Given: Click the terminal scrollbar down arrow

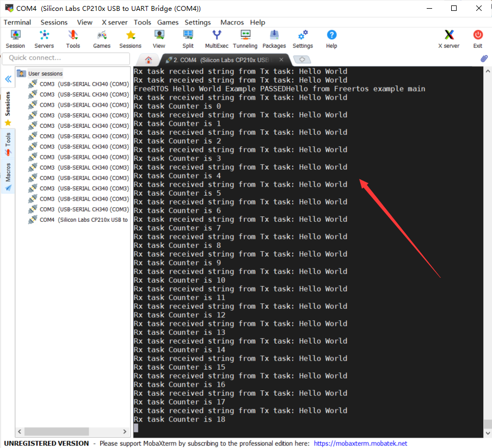Looking at the screenshot, I should 488,433.
